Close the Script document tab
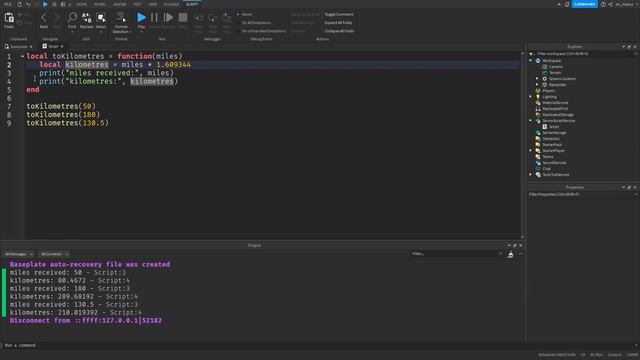This screenshot has height=360, width=640. tap(62, 47)
